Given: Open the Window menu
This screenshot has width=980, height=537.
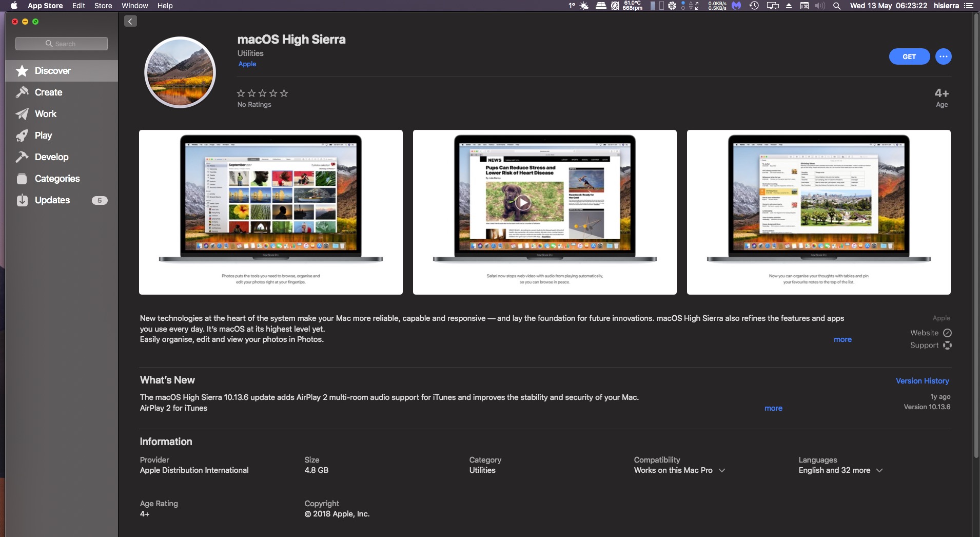Looking at the screenshot, I should click(135, 6).
